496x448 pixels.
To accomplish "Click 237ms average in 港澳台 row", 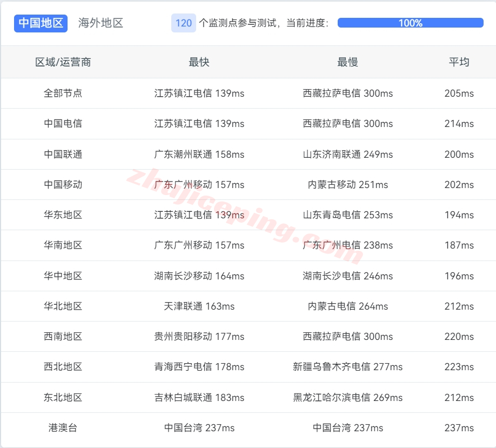I will [459, 428].
